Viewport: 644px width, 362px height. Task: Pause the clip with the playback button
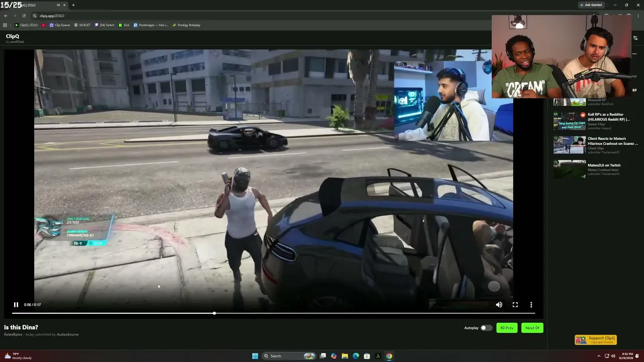coord(16,305)
